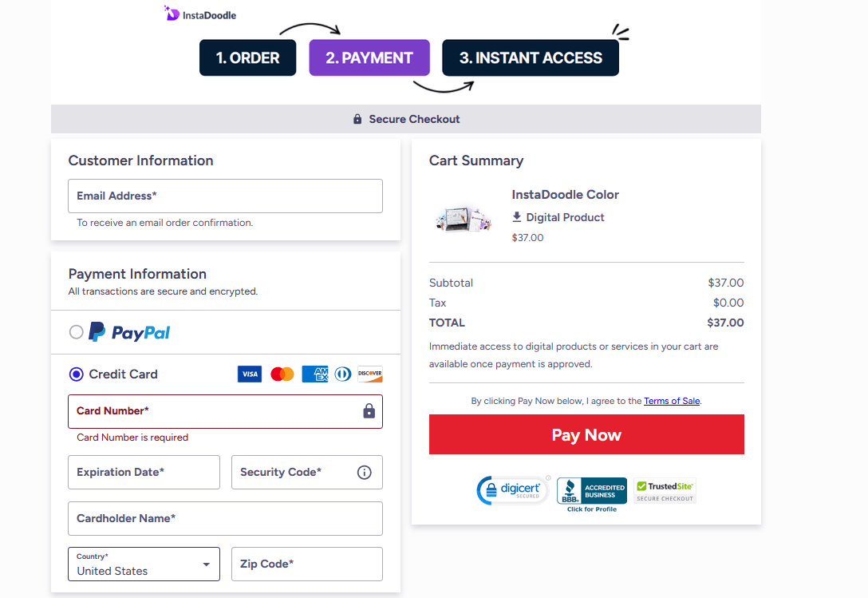This screenshot has width=868, height=598.
Task: Click the TrustedSite Secure Checkout badge
Action: tap(665, 489)
